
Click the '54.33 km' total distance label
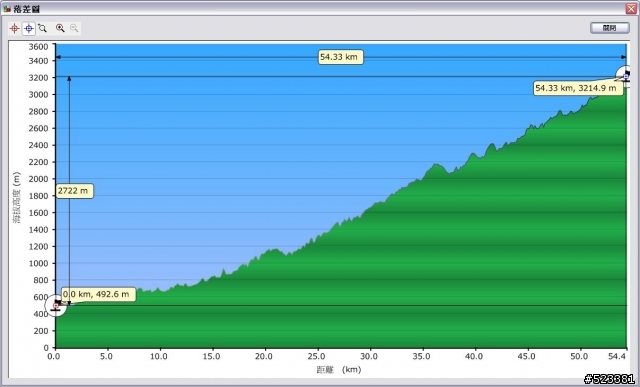tap(340, 57)
